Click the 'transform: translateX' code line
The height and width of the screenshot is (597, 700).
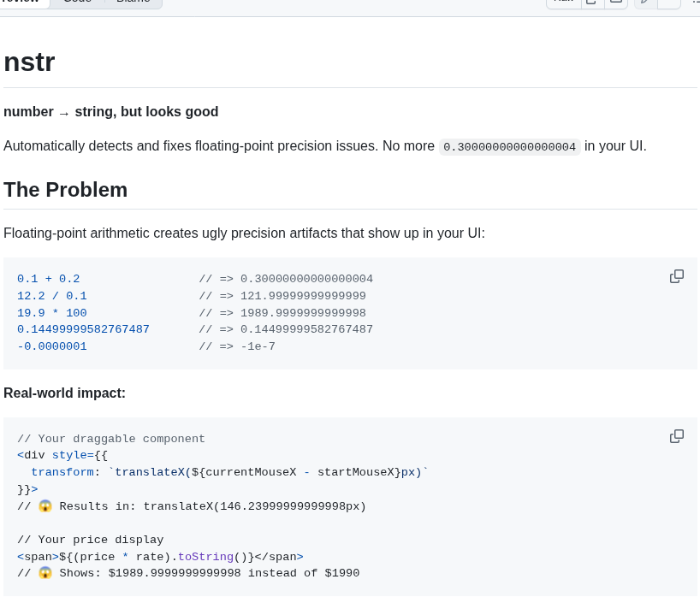pos(230,472)
